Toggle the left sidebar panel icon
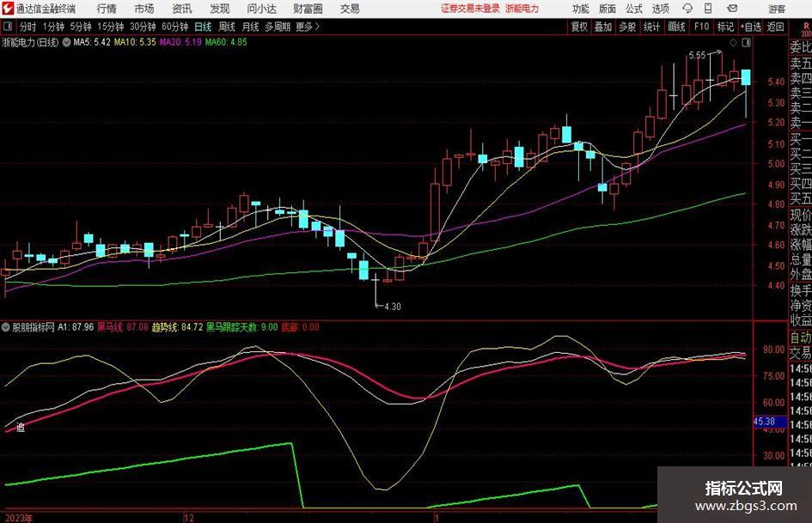This screenshot has width=812, height=523. pyautogui.click(x=7, y=27)
